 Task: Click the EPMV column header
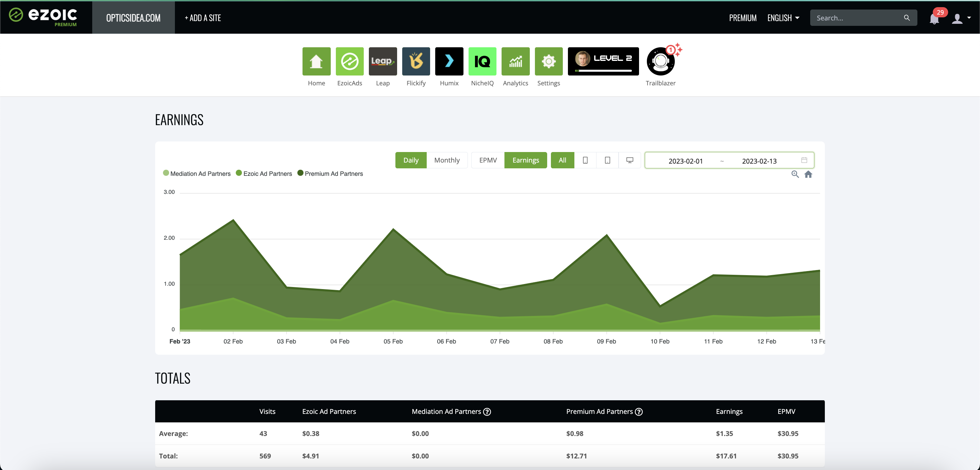coord(786,412)
